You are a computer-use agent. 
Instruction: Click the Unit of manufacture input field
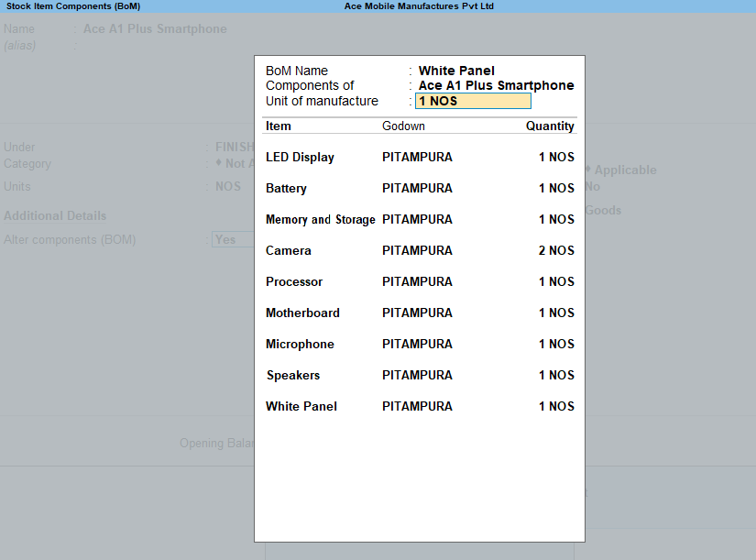(473, 102)
